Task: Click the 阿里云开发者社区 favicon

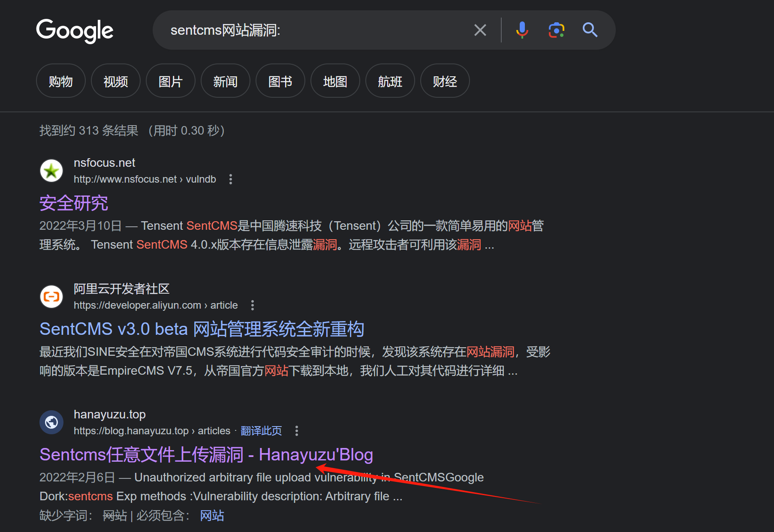Action: click(51, 297)
